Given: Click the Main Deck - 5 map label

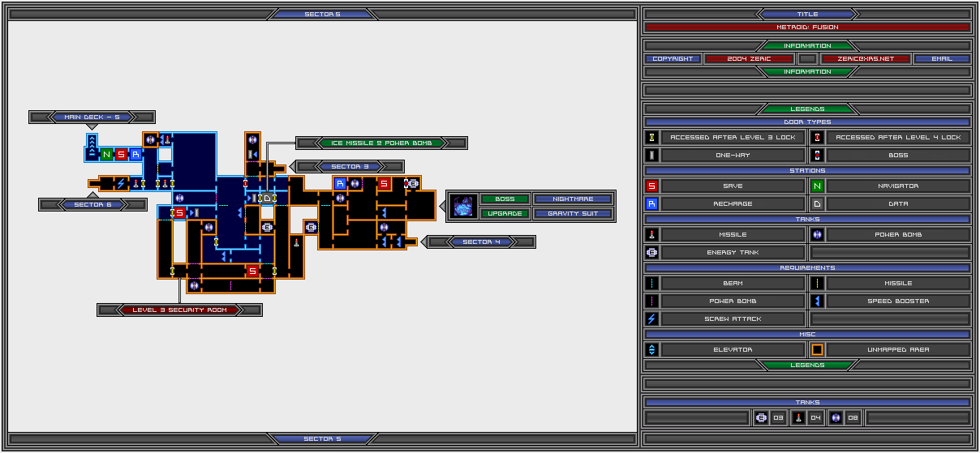Looking at the screenshot, I should pos(92,118).
